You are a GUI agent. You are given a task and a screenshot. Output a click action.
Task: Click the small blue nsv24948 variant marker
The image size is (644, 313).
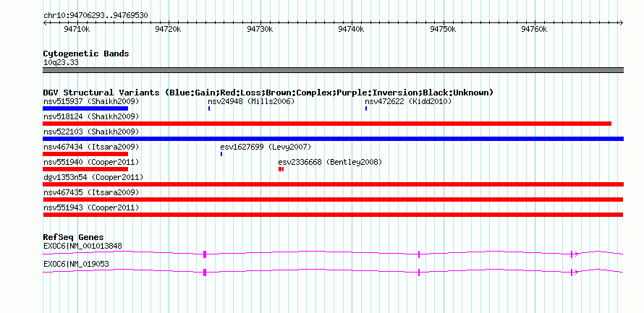coord(209,108)
